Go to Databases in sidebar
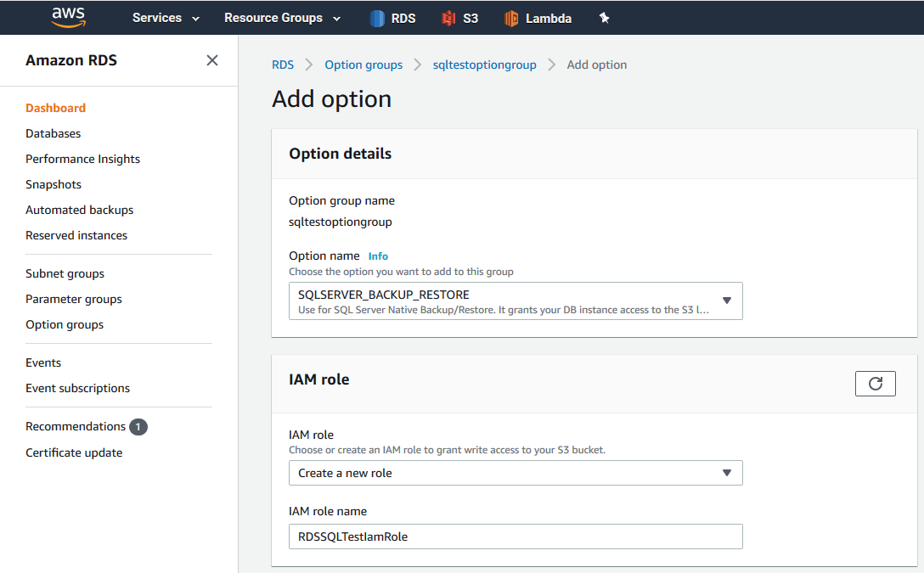Image resolution: width=924 pixels, height=573 pixels. [54, 133]
